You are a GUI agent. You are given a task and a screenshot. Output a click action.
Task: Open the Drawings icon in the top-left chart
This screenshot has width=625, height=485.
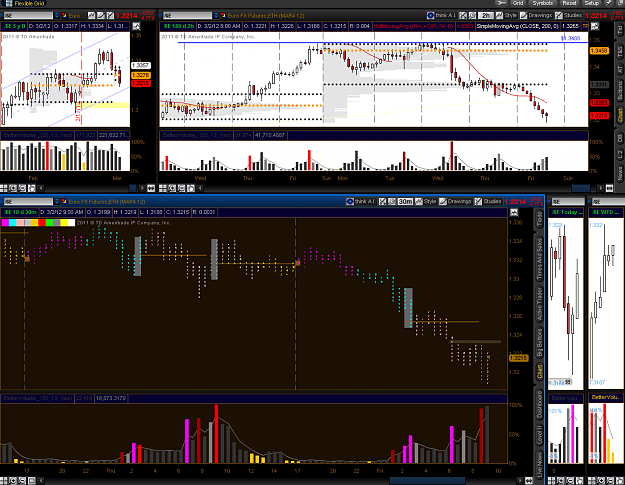[x=101, y=16]
